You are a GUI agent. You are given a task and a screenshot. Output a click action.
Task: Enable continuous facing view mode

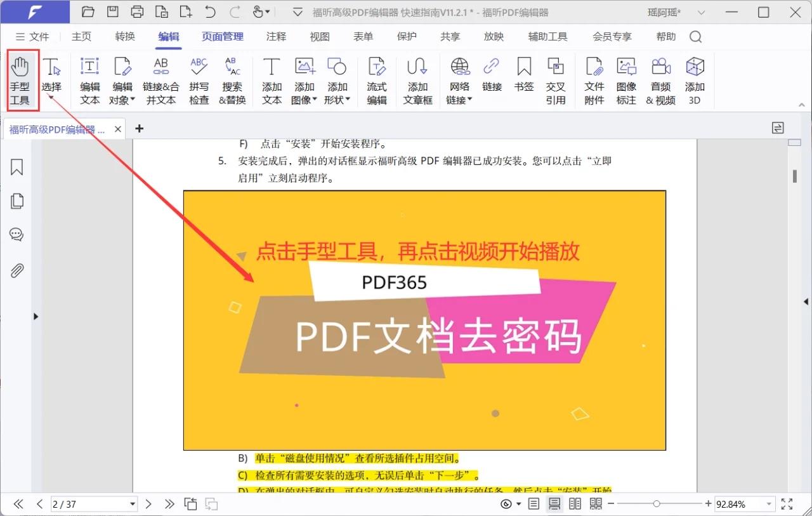coord(596,504)
